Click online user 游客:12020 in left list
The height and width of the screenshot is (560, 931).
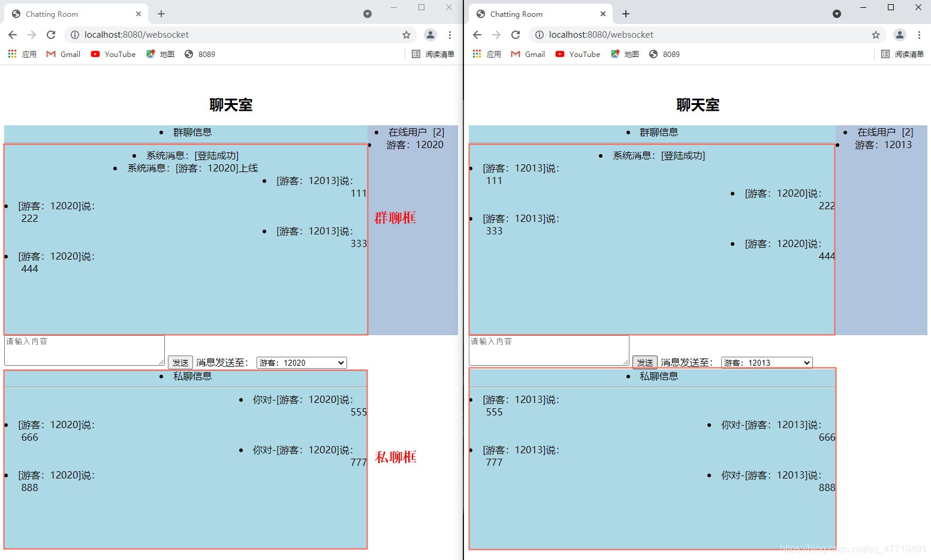click(x=415, y=144)
